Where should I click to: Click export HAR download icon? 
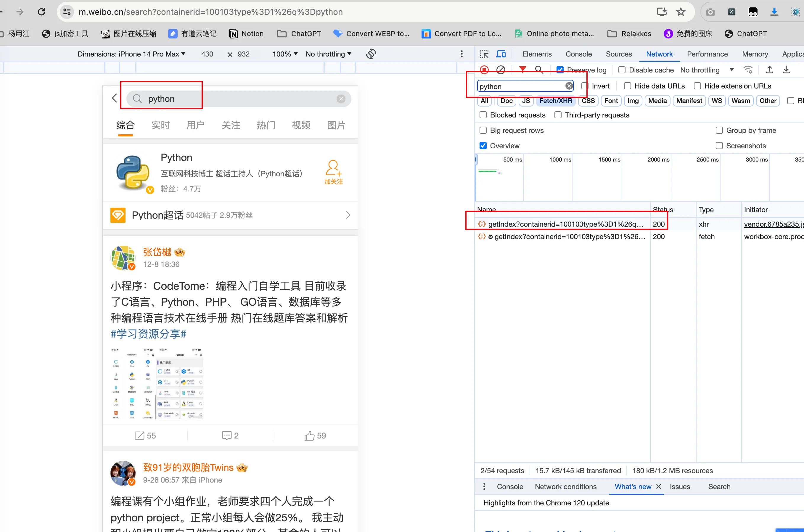786,70
